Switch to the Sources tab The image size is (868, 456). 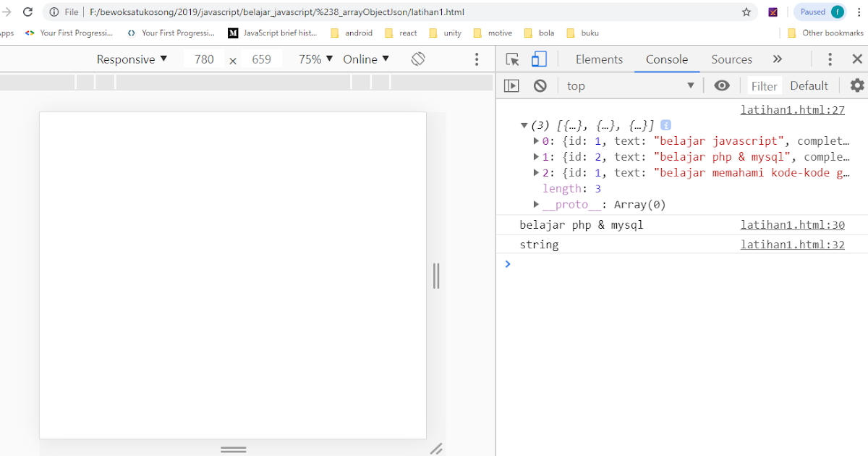click(x=731, y=59)
